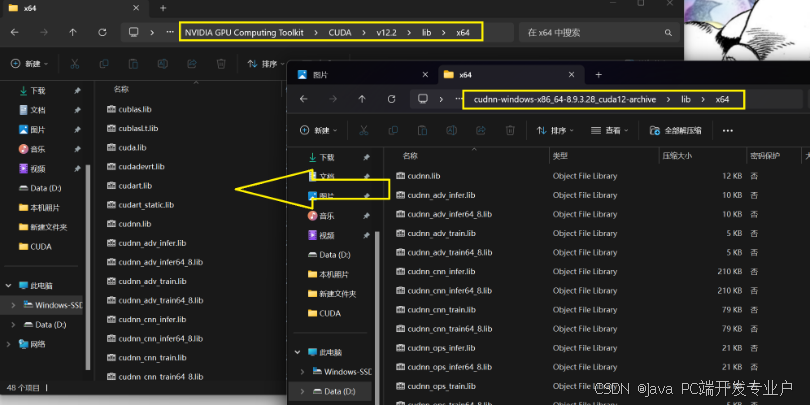Click Copy icon in CUDA window toolbar
The image size is (810, 405).
coord(104,64)
